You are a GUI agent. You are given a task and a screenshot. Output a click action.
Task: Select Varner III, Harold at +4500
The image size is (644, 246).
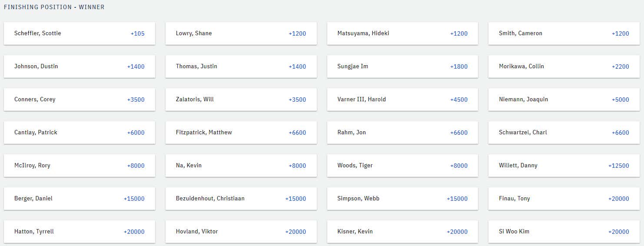click(402, 100)
